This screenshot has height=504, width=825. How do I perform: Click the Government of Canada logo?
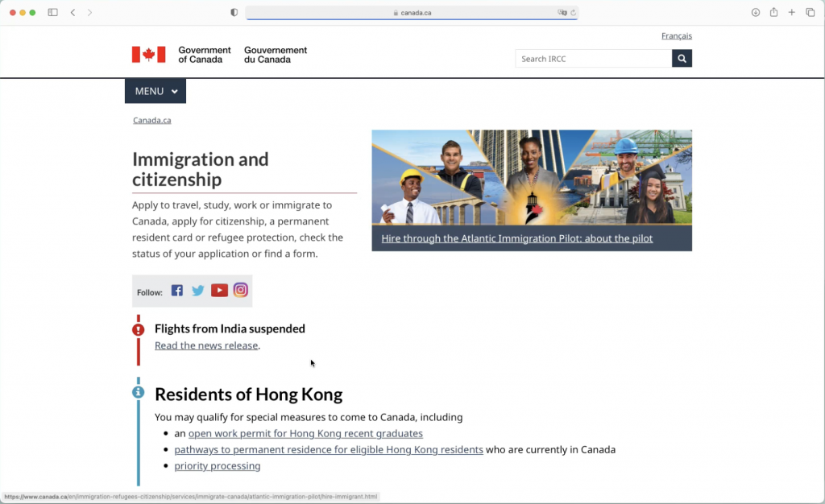219,55
